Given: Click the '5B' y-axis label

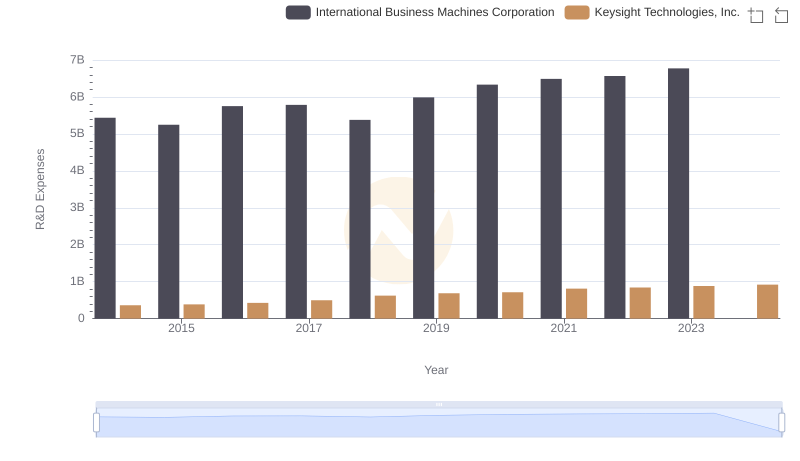Looking at the screenshot, I should [x=77, y=134].
